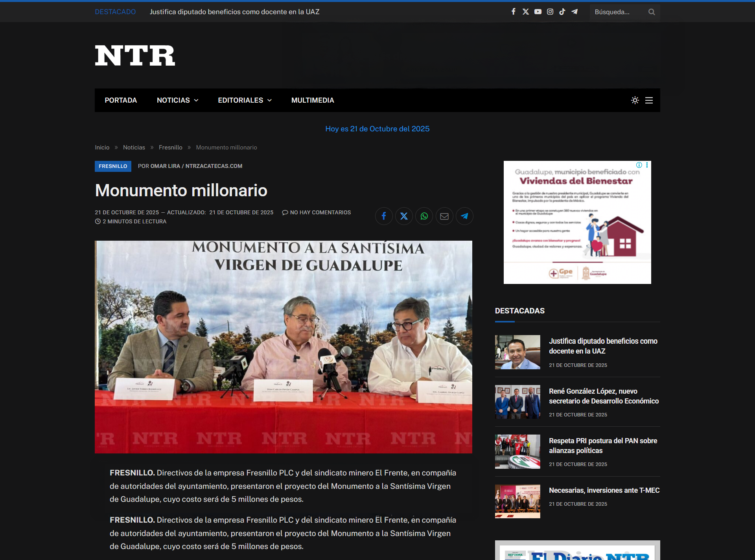This screenshot has width=755, height=560.
Task: Read 'Justifica diputado beneficios como docente' sidebar article
Action: click(x=603, y=346)
